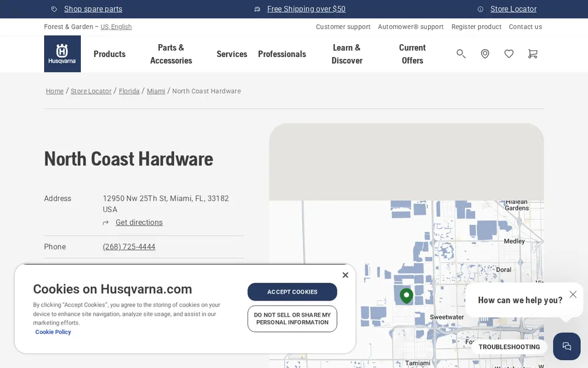
Task: Click the store locator pin icon in header
Action: (485, 54)
